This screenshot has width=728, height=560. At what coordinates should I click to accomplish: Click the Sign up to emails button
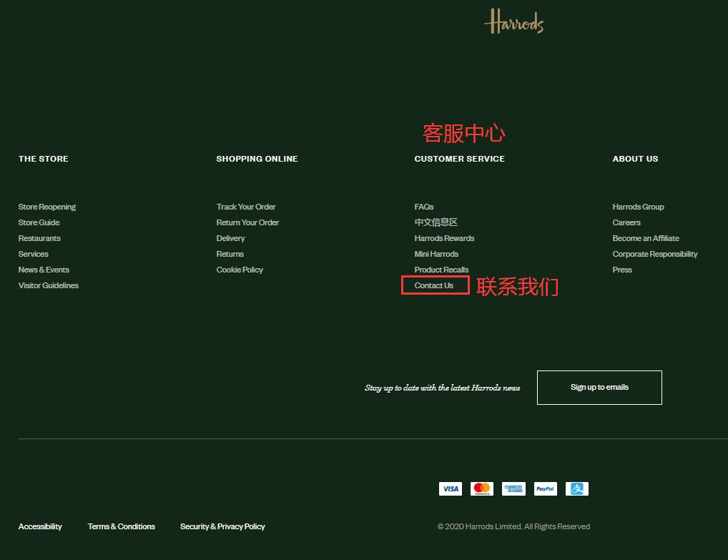tap(599, 387)
